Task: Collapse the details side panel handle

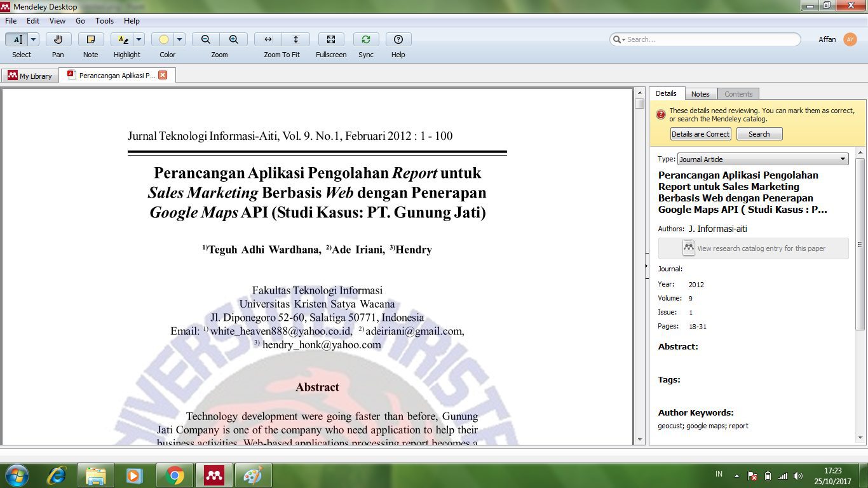Action: (x=646, y=266)
